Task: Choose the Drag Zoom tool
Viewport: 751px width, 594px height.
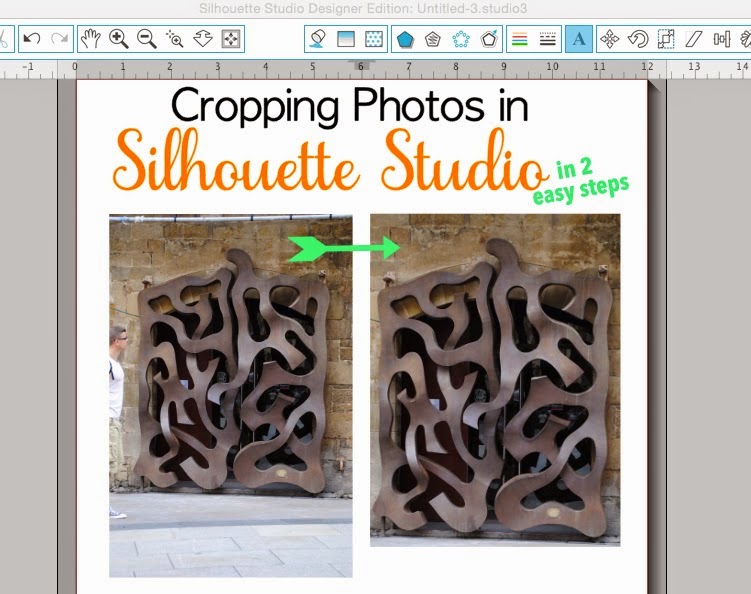Action: pyautogui.click(x=203, y=38)
